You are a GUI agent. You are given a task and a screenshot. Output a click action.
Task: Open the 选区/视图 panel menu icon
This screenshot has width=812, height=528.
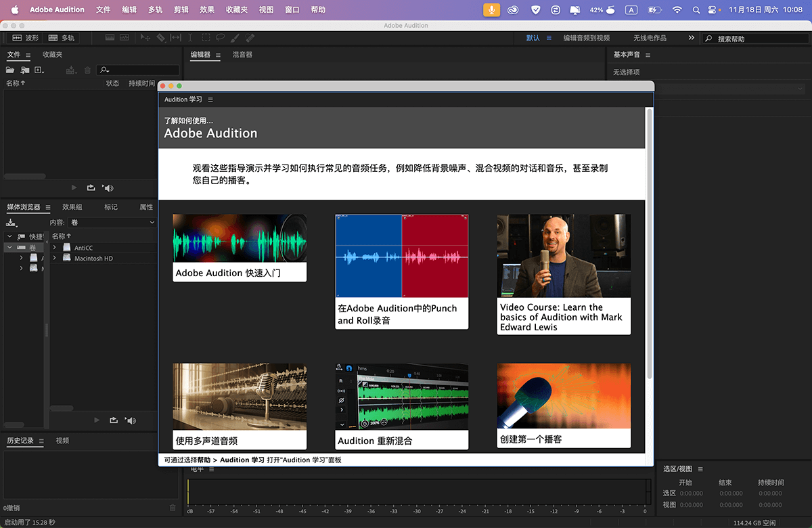[700, 469]
